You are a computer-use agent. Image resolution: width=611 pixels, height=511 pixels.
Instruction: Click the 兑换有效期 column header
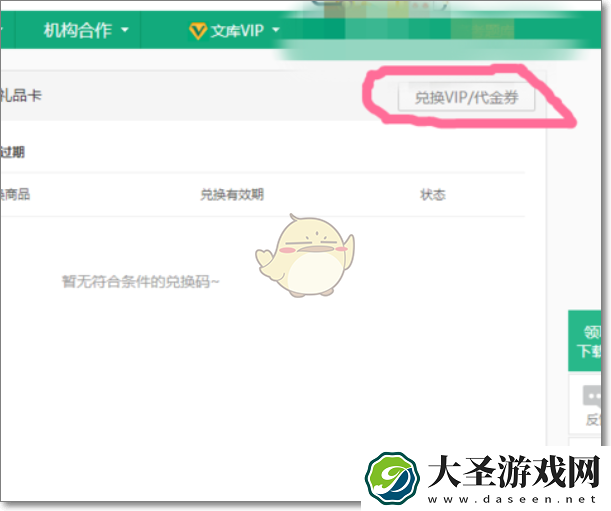(x=232, y=194)
